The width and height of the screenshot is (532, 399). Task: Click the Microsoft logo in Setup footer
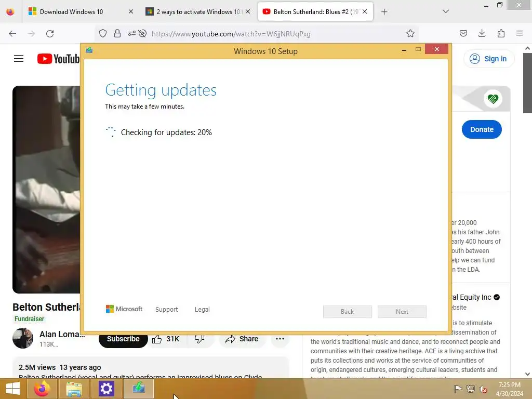(x=124, y=309)
